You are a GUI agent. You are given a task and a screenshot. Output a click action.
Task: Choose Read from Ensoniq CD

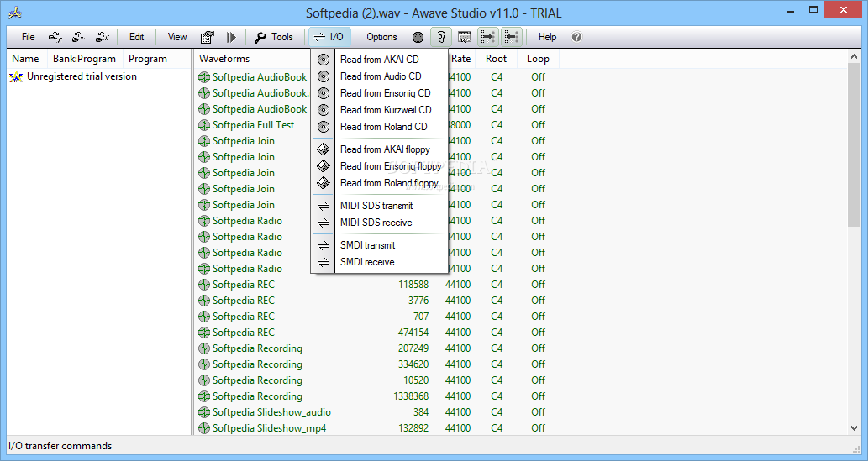380,93
